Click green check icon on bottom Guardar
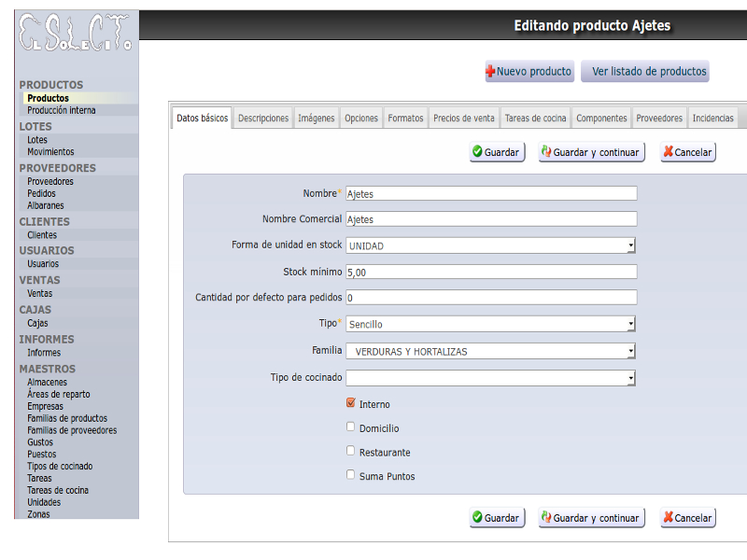 (477, 518)
